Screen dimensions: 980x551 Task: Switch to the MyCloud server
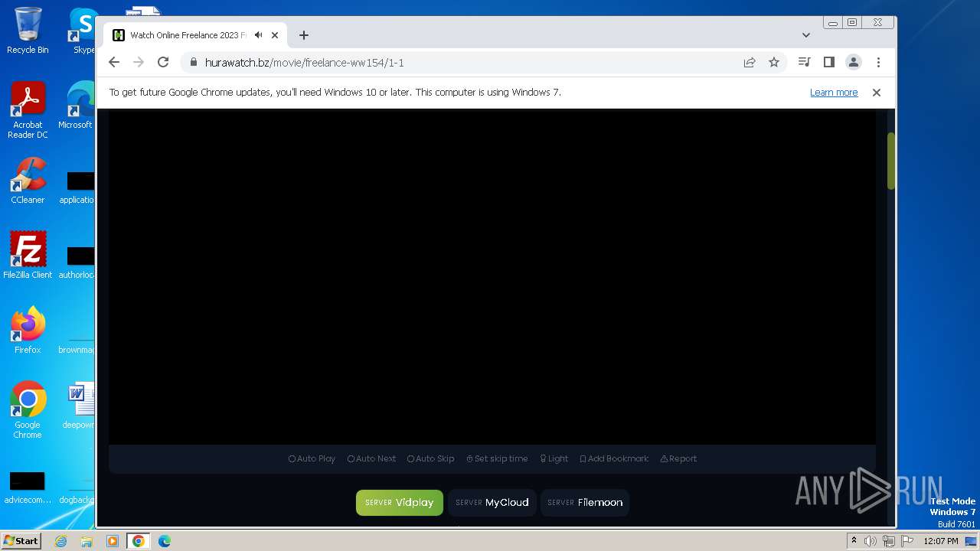pos(492,503)
